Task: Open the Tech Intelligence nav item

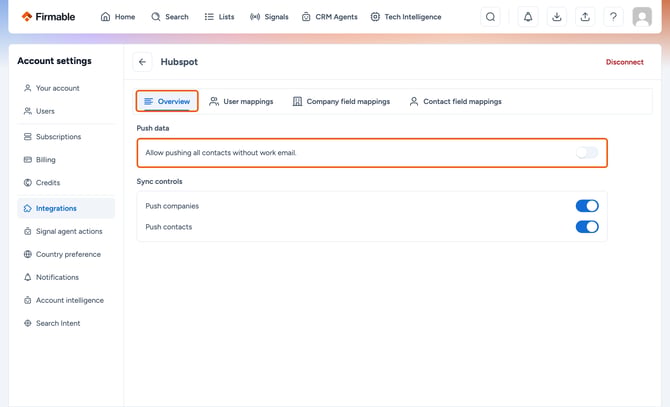Action: pyautogui.click(x=406, y=17)
